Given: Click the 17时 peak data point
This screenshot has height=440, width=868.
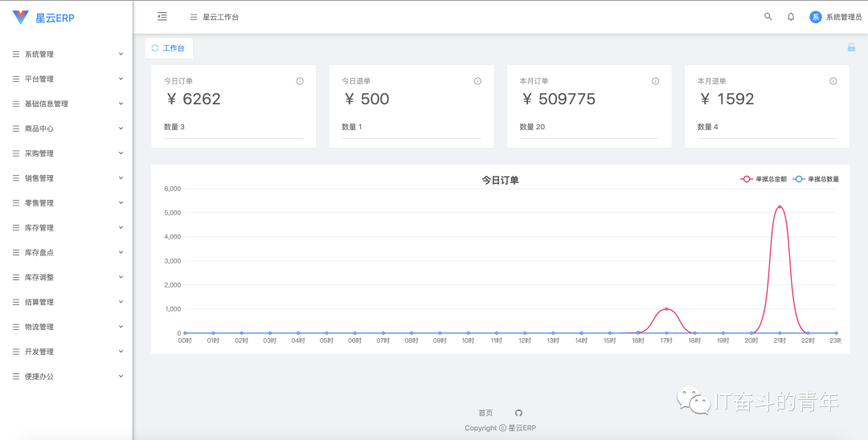Looking at the screenshot, I should point(666,309).
